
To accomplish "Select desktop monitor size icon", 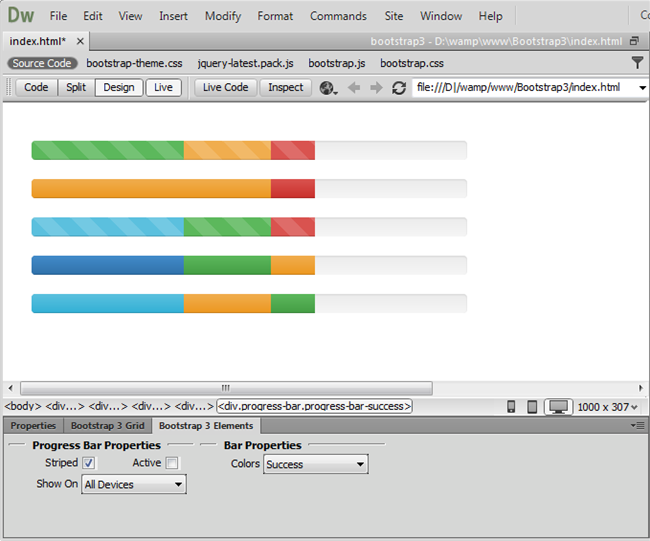I will pyautogui.click(x=558, y=407).
